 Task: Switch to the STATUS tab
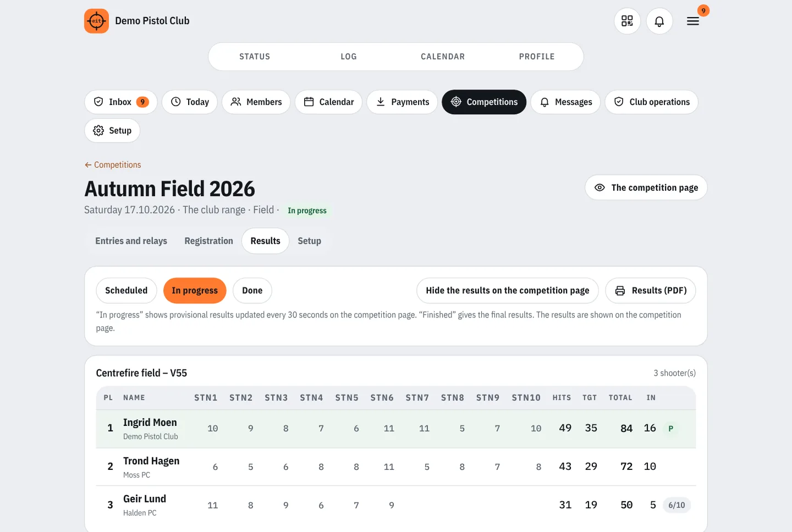pos(255,57)
